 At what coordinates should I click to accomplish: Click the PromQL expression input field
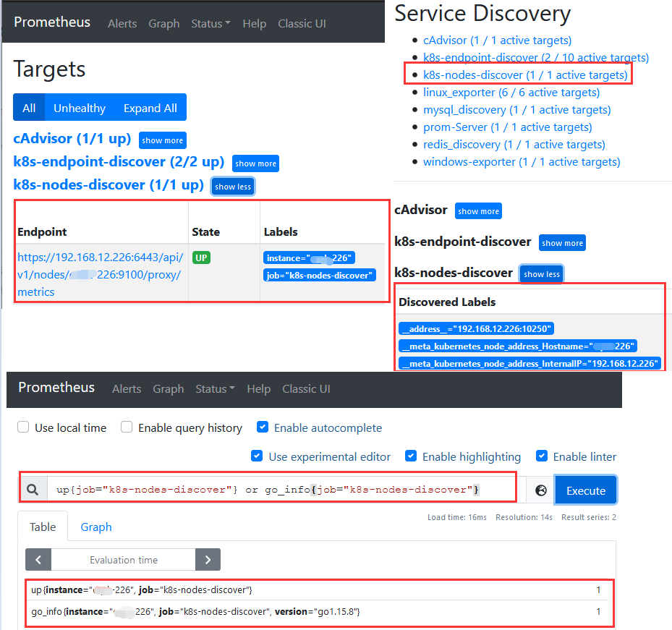pyautogui.click(x=281, y=489)
